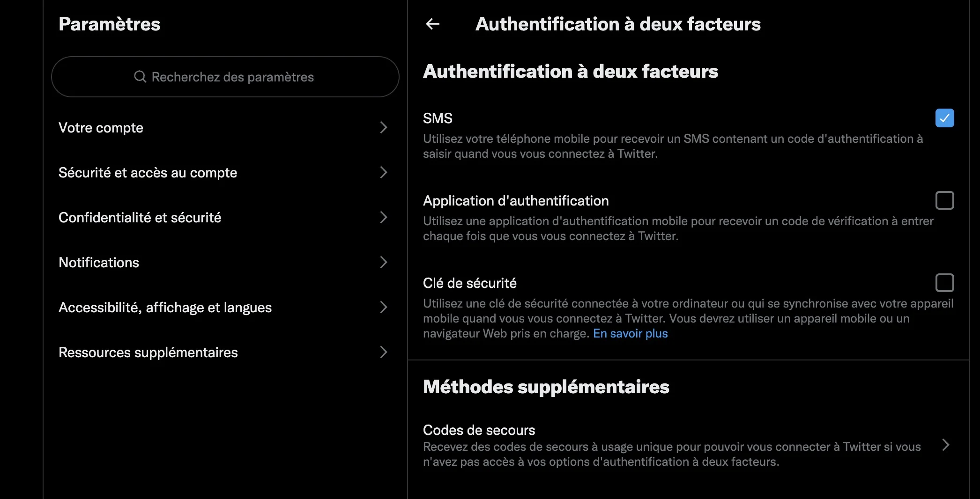Open Sécurité et accès au compte chevron
Image resolution: width=980 pixels, height=499 pixels.
pos(383,172)
